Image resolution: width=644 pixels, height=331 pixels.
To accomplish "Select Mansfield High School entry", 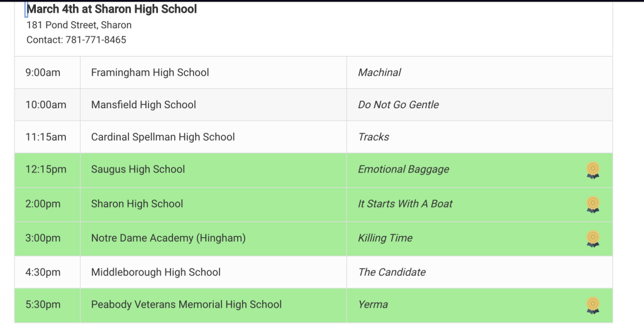I will [143, 104].
